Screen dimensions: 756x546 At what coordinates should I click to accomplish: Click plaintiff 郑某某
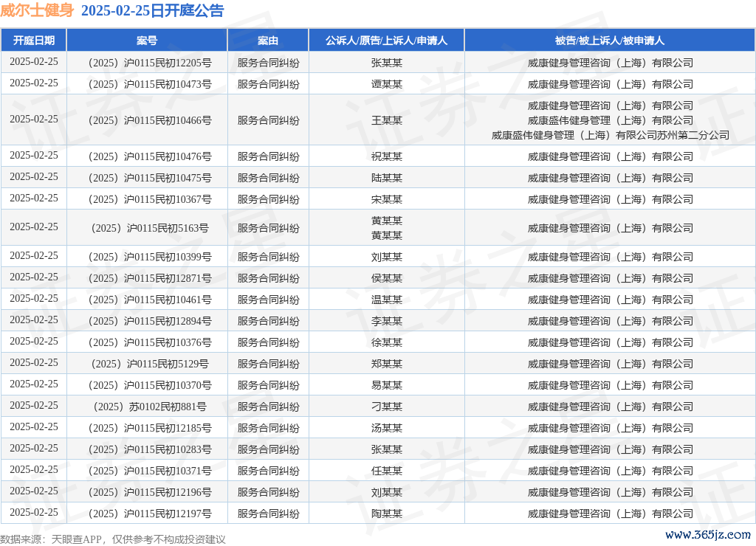tap(387, 364)
